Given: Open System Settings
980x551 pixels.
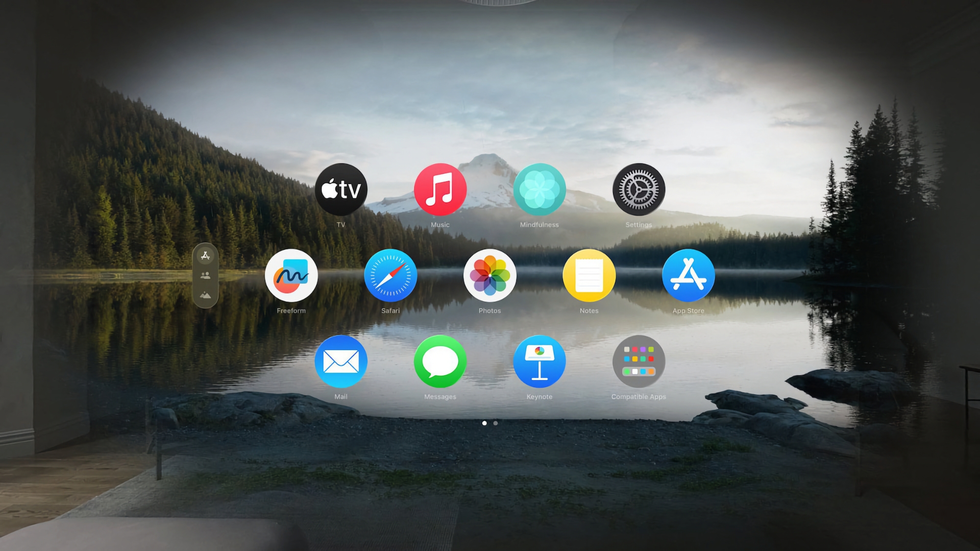Looking at the screenshot, I should 638,191.
